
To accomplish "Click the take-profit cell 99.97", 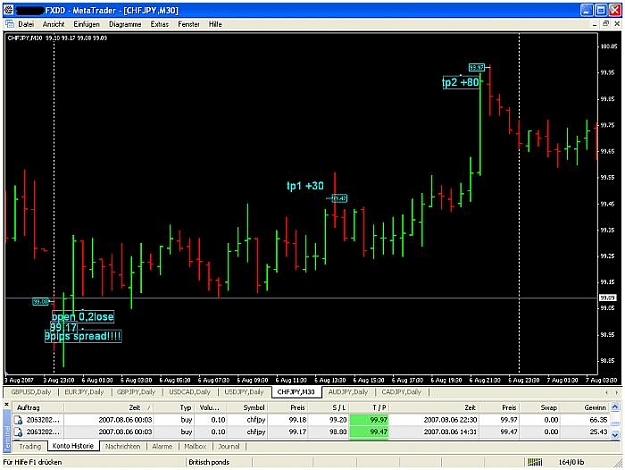I will point(369,420).
